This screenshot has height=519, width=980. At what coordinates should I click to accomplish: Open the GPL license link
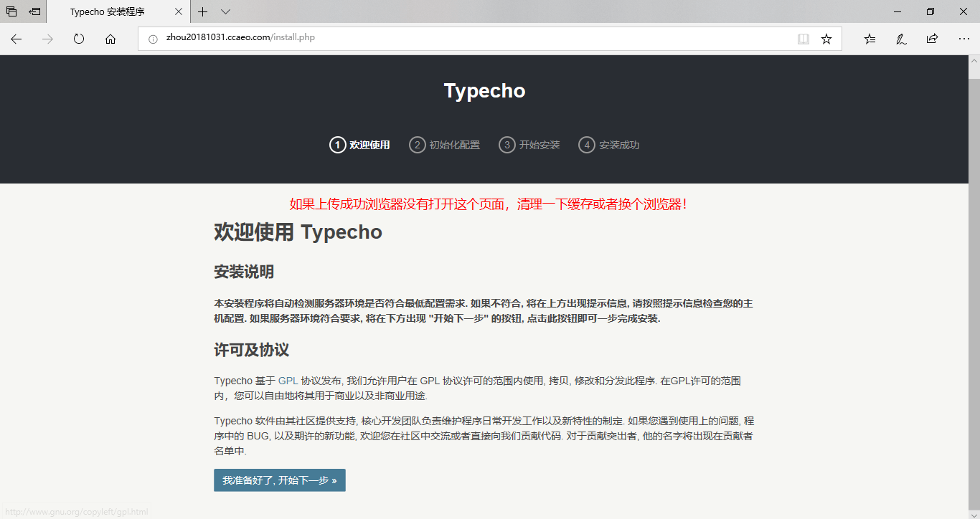pos(288,381)
